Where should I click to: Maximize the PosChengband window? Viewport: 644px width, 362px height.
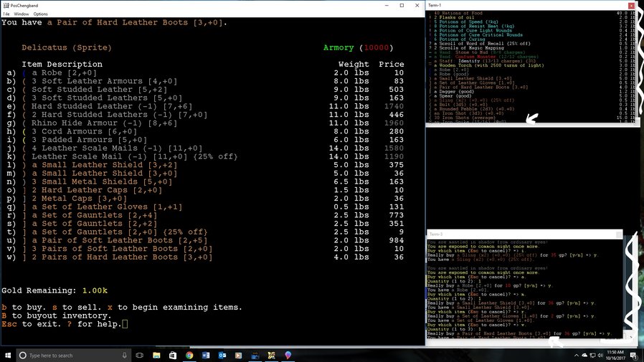pyautogui.click(x=400, y=5)
